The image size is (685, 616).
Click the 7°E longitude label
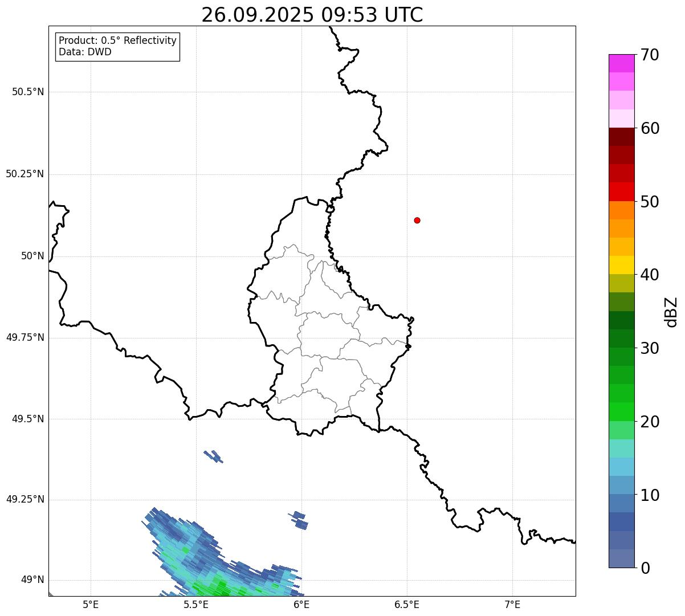(512, 604)
